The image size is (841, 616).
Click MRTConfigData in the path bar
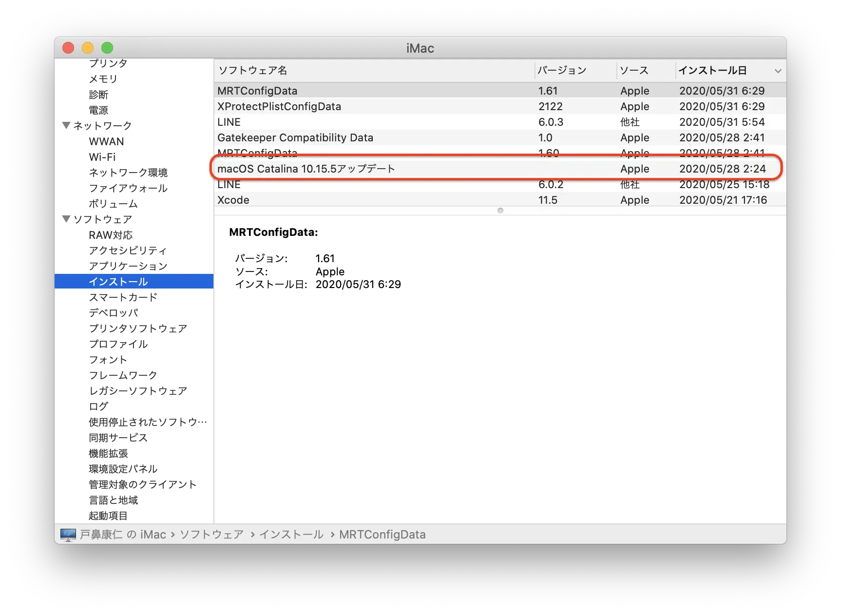click(382, 535)
